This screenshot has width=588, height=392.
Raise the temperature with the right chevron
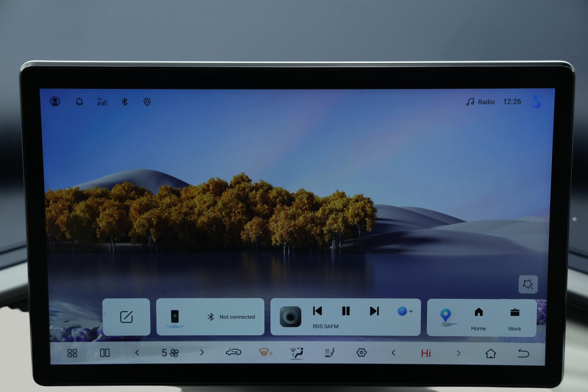pyautogui.click(x=458, y=353)
